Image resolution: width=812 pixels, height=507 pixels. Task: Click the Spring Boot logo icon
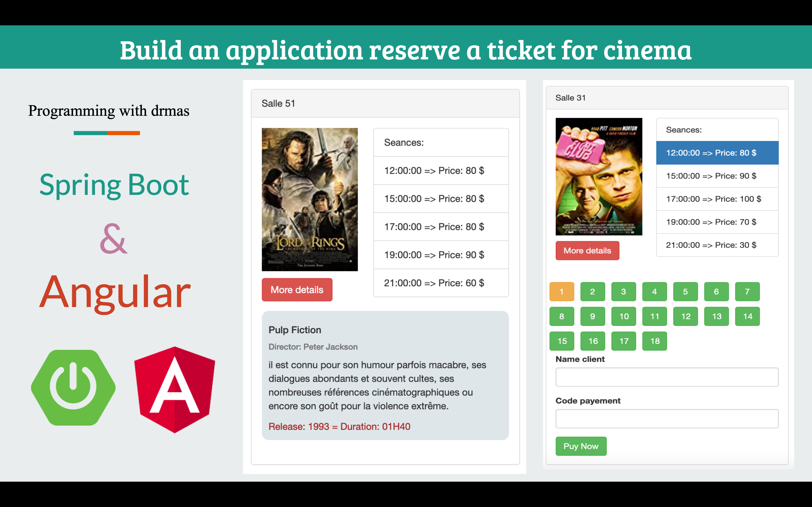[x=73, y=388]
